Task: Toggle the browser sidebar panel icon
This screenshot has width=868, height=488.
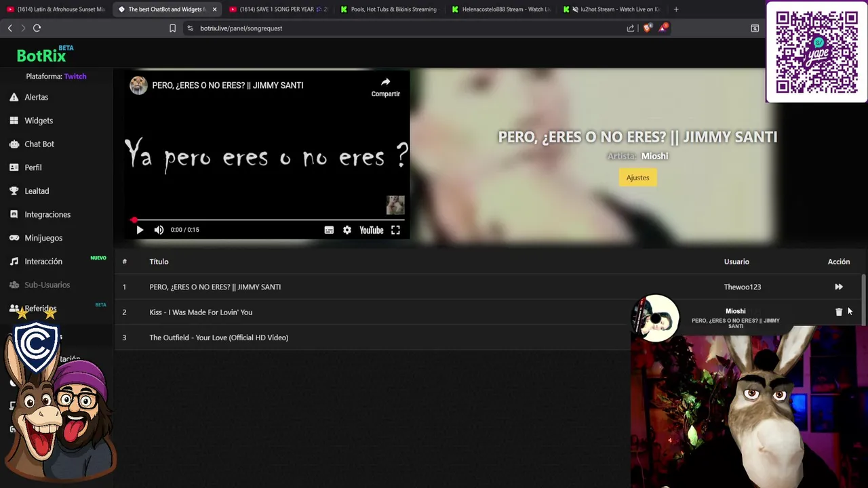Action: coord(755,28)
